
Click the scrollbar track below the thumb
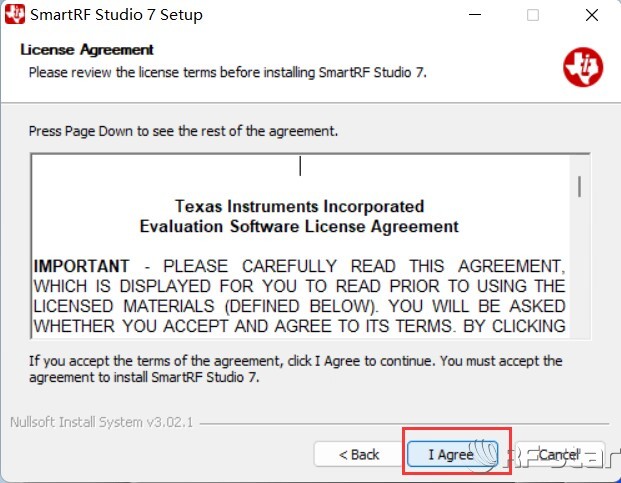tap(579, 280)
